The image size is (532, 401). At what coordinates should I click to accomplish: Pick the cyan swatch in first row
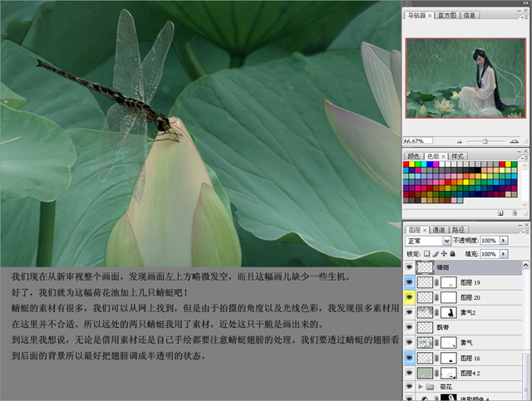click(424, 164)
